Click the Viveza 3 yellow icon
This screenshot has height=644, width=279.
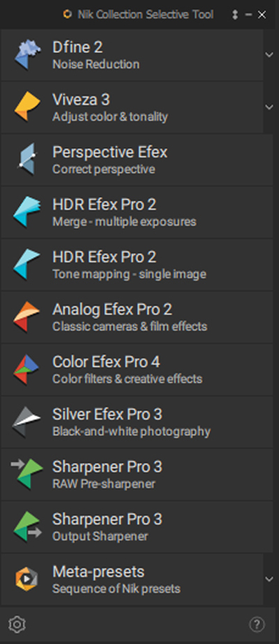27,107
